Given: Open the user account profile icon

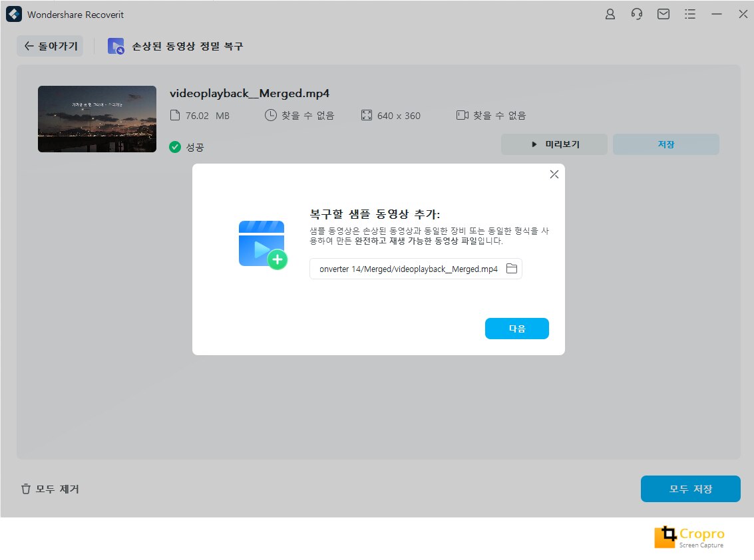Looking at the screenshot, I should [610, 15].
